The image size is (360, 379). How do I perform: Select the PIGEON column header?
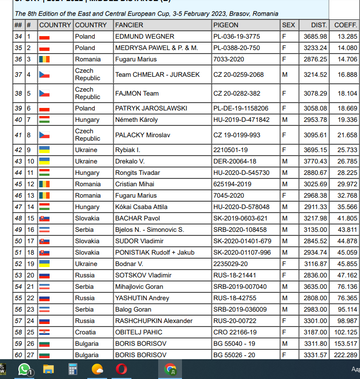tap(226, 25)
